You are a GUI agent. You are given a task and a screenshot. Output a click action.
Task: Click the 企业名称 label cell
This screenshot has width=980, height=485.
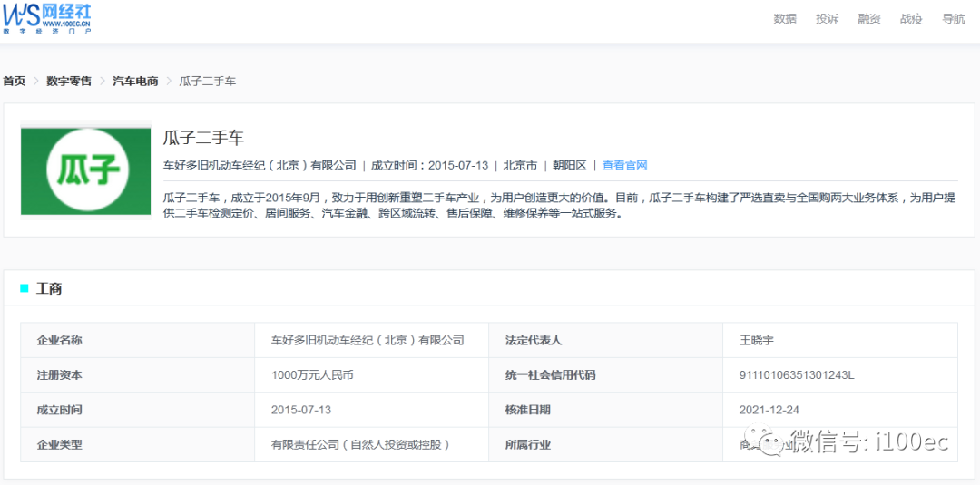(138, 340)
